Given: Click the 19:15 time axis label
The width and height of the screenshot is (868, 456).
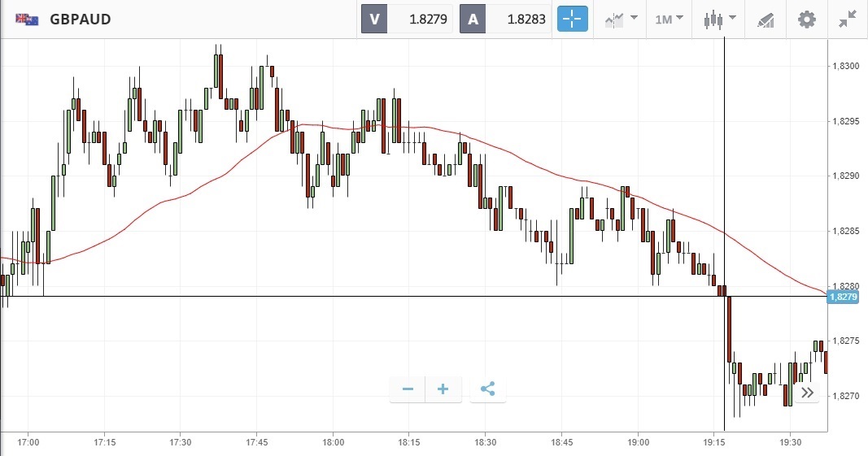Looking at the screenshot, I should [x=714, y=442].
